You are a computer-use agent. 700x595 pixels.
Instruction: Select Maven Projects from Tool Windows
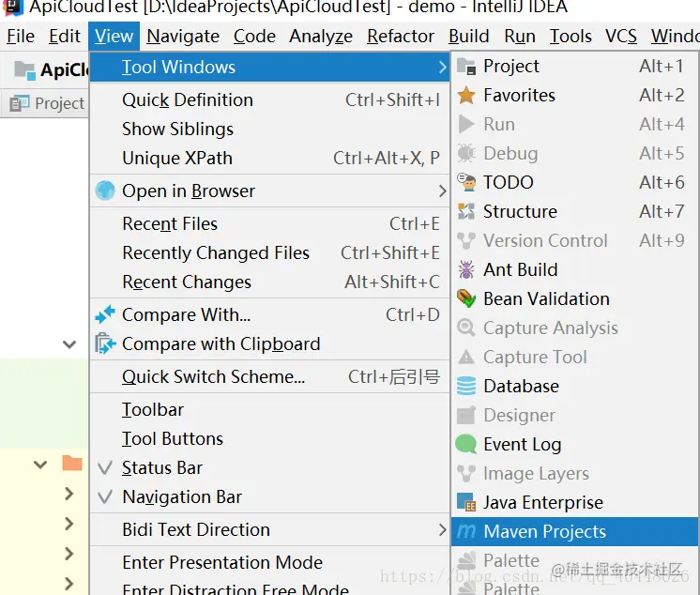point(574,531)
